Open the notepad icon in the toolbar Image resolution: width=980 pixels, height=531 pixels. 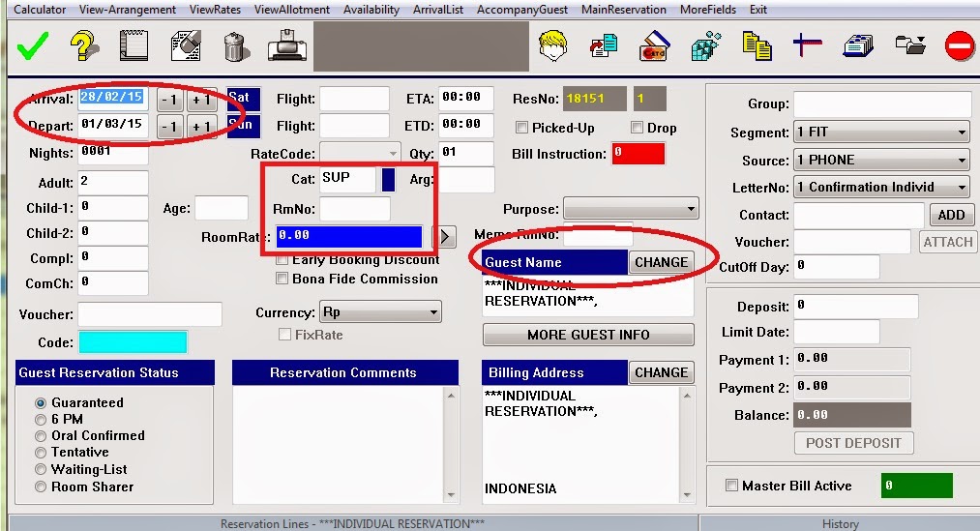[x=134, y=45]
